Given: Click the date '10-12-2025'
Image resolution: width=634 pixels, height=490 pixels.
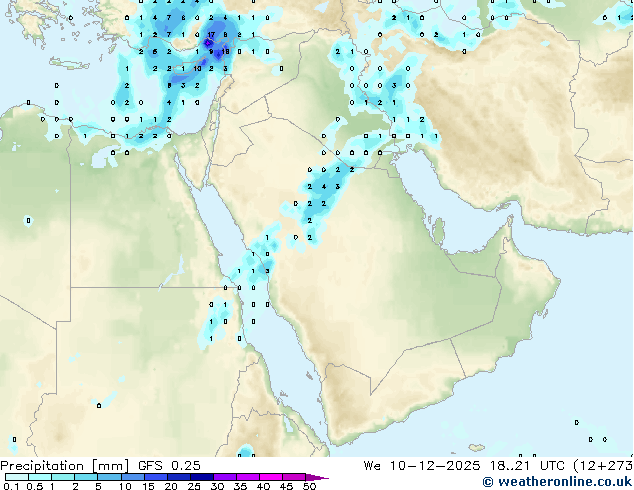Looking at the screenshot, I should 435,466.
